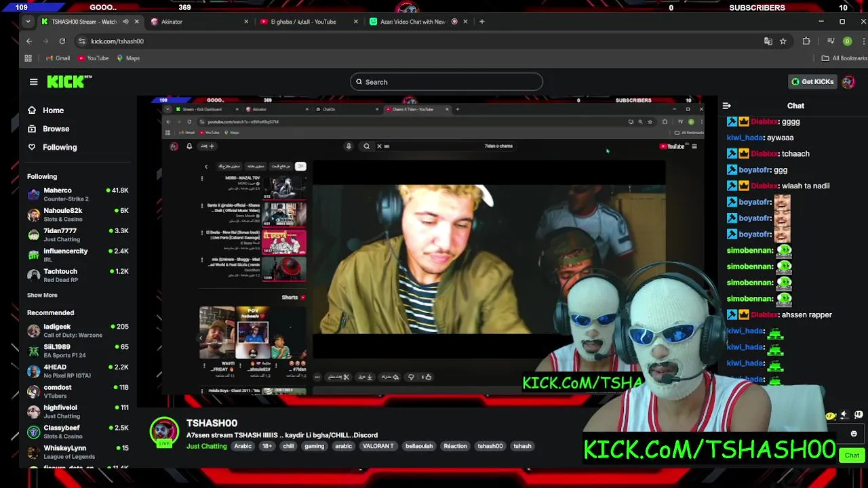The width and height of the screenshot is (868, 488).
Task: Expand Show More followed channels
Action: [x=42, y=296]
